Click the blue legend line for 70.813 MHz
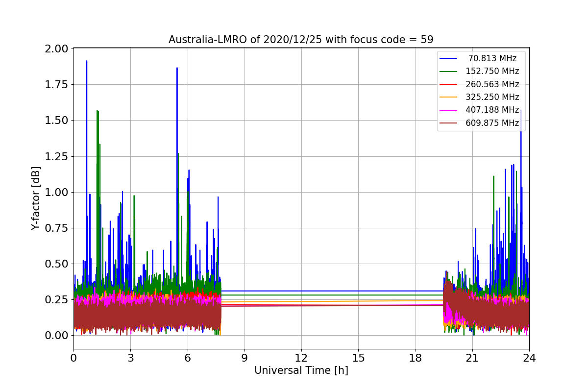 [448, 59]
